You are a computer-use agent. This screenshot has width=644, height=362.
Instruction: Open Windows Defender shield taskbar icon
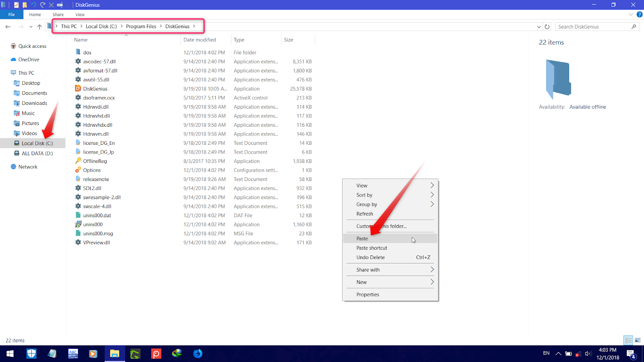[x=31, y=354]
